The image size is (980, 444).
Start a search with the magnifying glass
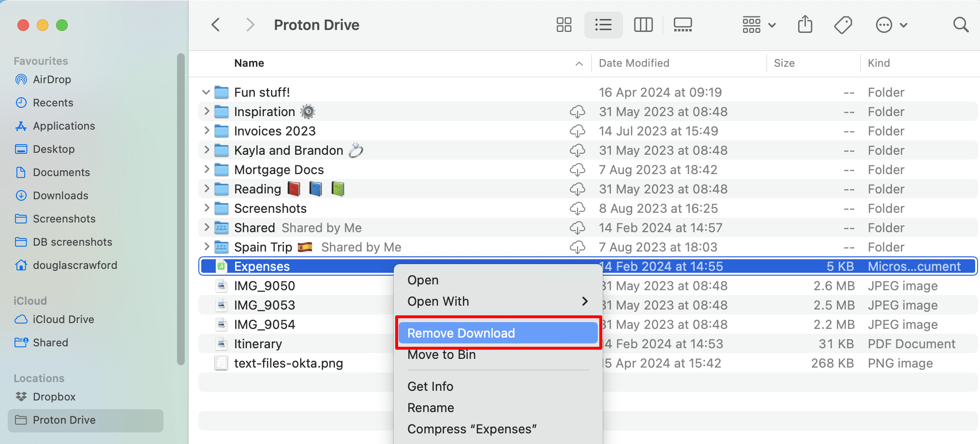pyautogui.click(x=960, y=24)
